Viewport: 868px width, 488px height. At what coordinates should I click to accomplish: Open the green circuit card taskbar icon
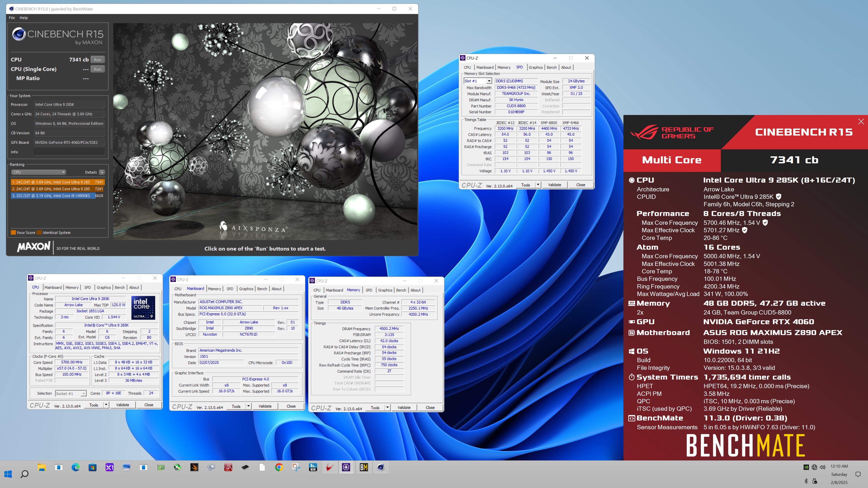(161, 467)
